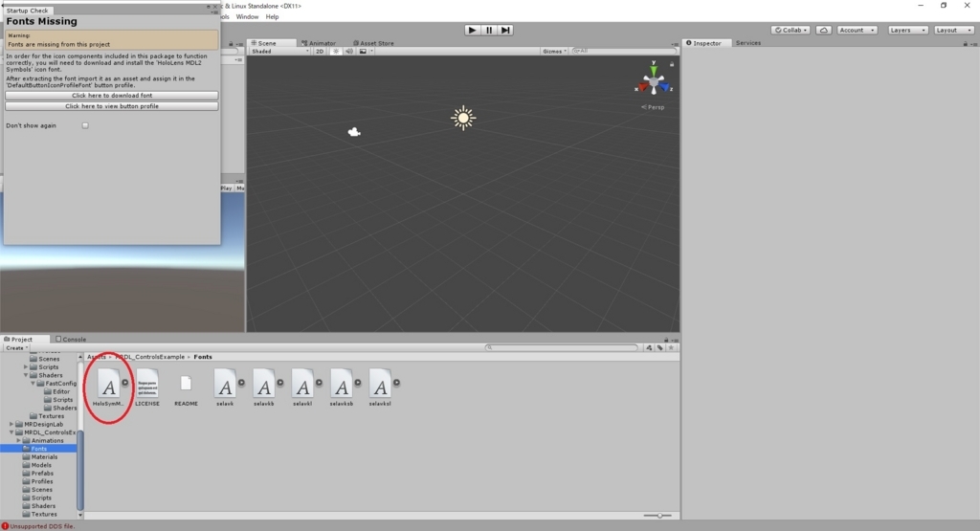980x531 pixels.
Task: Click the blue Z axis of scene gizmo
Action: 666,87
